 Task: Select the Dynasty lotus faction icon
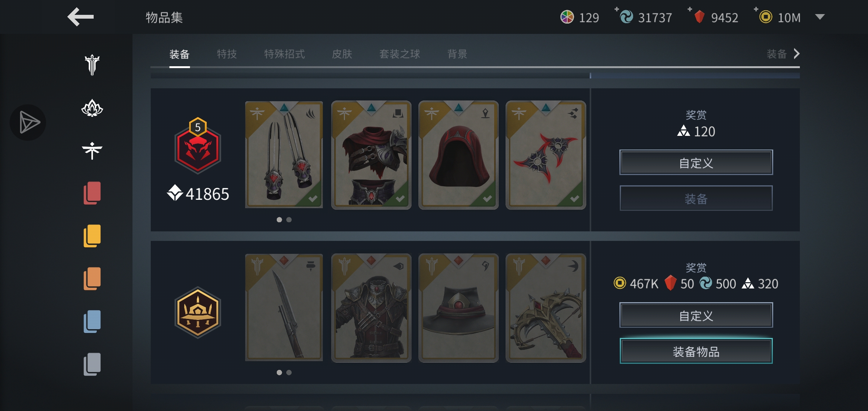point(92,108)
